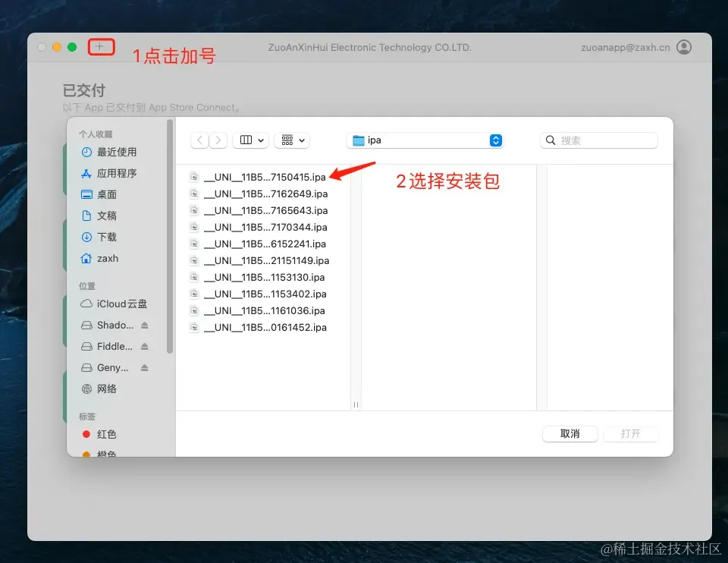Open the 下载 folder in sidebar

click(99, 237)
